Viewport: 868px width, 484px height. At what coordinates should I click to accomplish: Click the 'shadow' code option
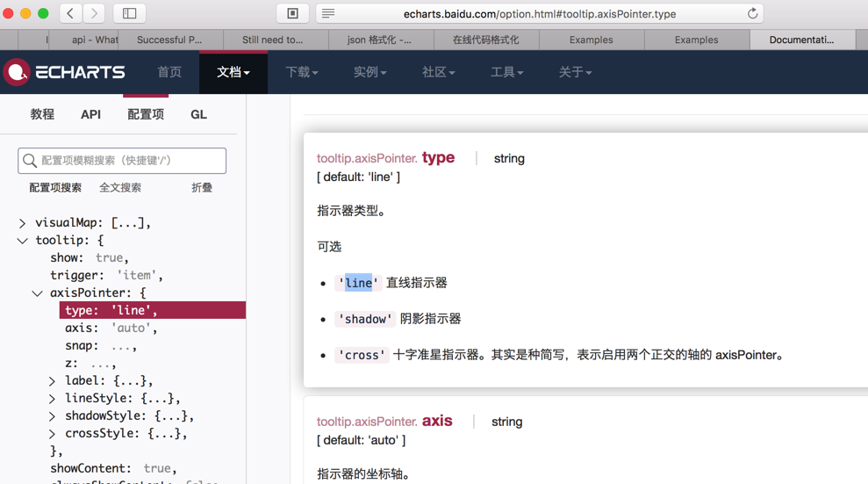365,319
